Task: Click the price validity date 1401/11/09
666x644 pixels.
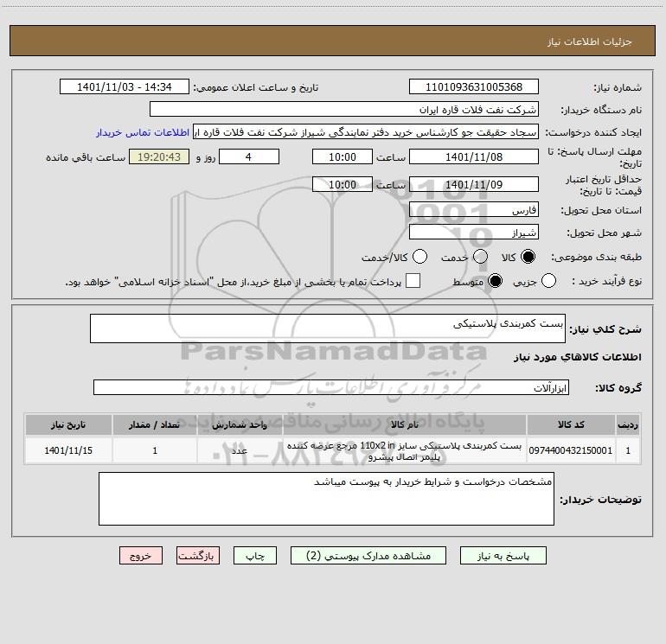Action: click(474, 185)
